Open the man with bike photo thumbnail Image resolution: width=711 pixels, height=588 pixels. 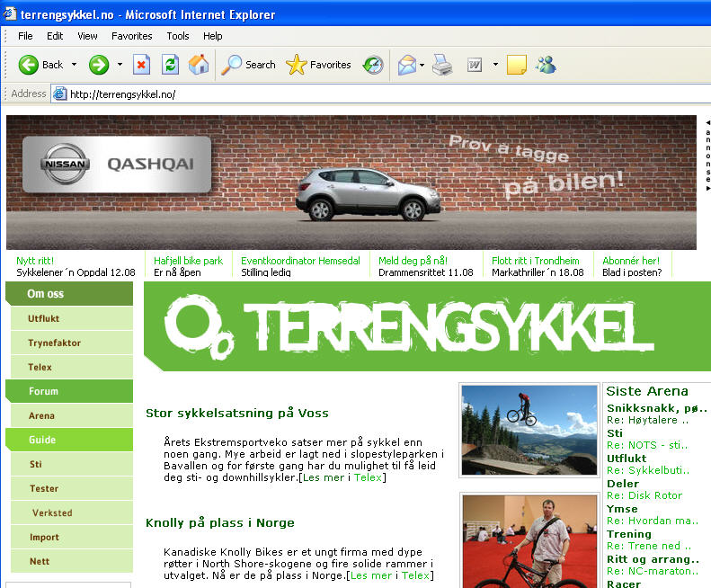point(529,540)
